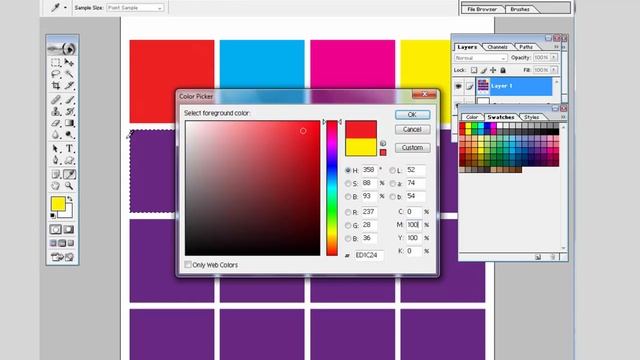This screenshot has height=360, width=640.
Task: Select the Type tool
Action: pyautogui.click(x=69, y=149)
